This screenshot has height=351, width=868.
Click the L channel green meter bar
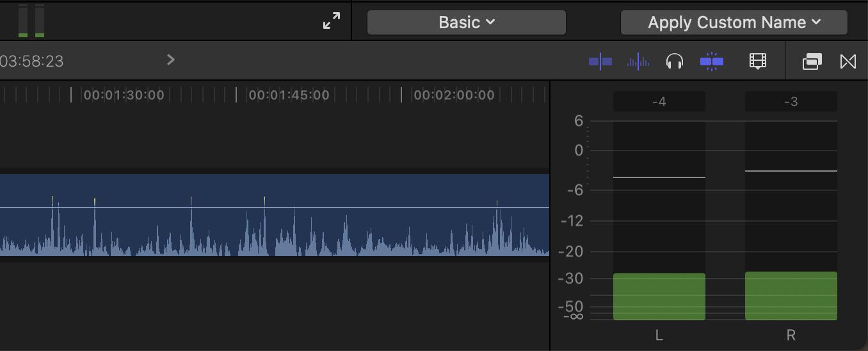pyautogui.click(x=659, y=297)
